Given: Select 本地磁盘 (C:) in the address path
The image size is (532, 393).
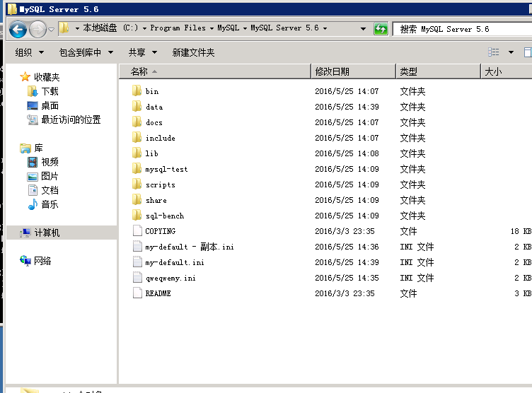Looking at the screenshot, I should coord(110,28).
